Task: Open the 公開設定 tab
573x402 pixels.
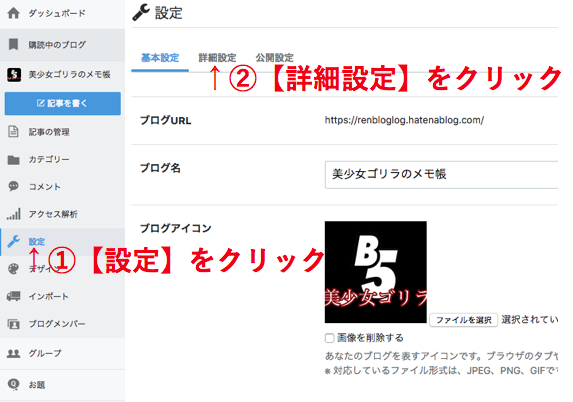Action: pyautogui.click(x=274, y=58)
